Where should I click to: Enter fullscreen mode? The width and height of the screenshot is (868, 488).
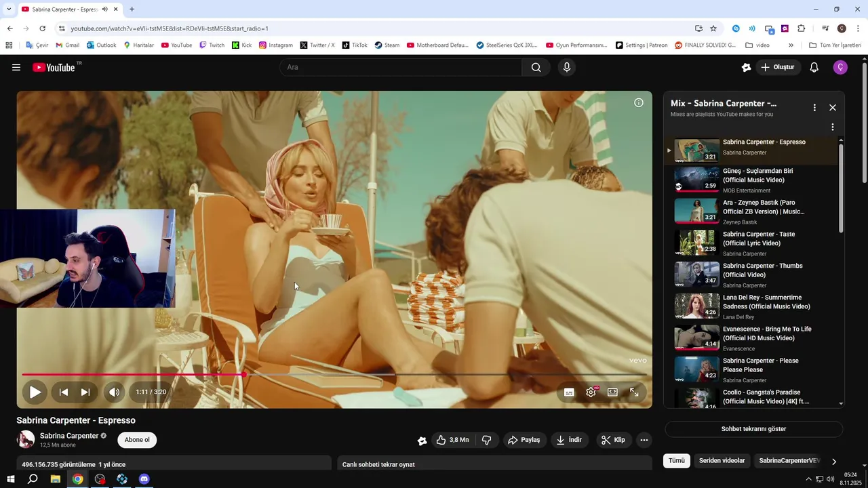(x=634, y=392)
